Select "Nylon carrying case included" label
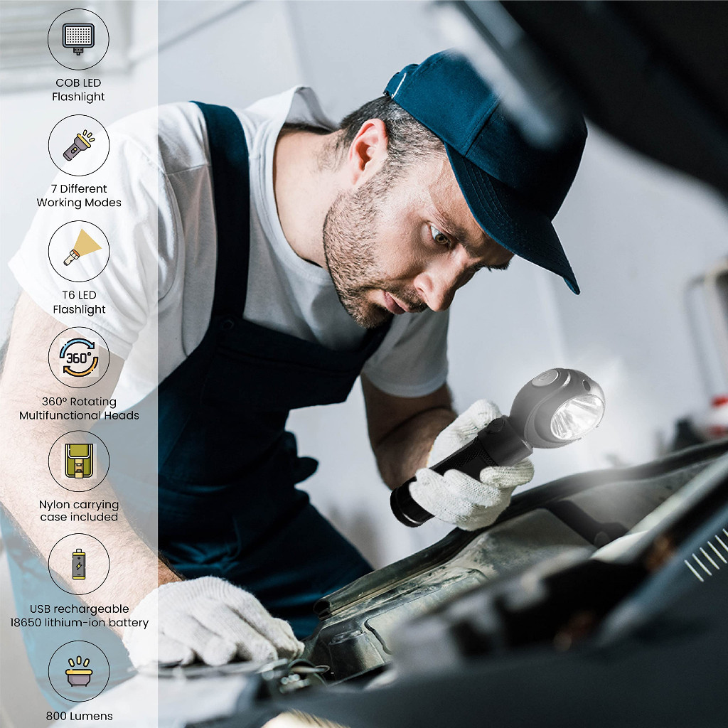The height and width of the screenshot is (728, 728). tap(79, 510)
